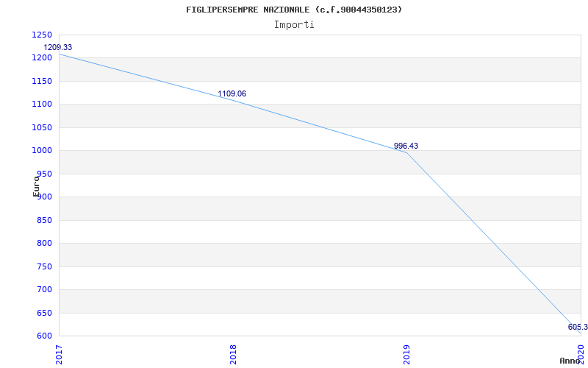Click the 2019 x-axis label

(x=407, y=355)
